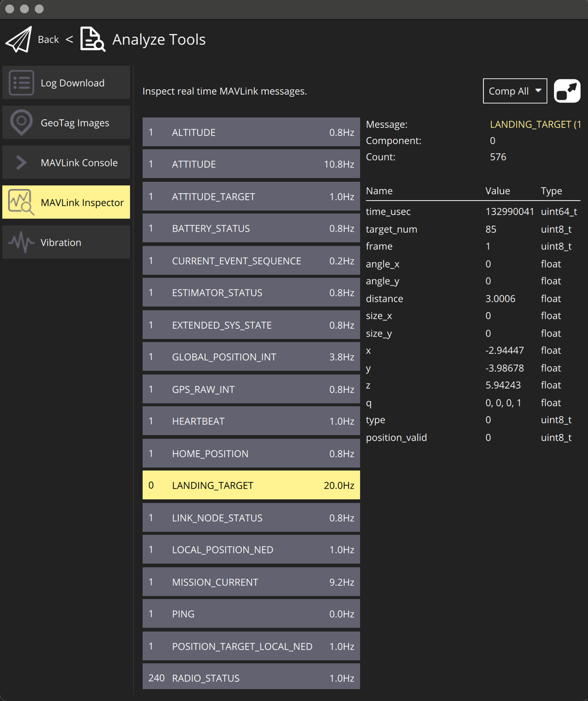Select the CURRENT_EVENT_SEQUENCE message row
Viewport: 588px width, 701px height.
[251, 261]
